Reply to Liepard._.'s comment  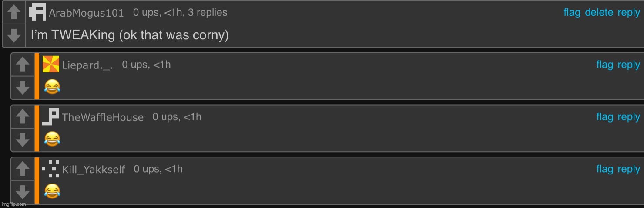629,65
